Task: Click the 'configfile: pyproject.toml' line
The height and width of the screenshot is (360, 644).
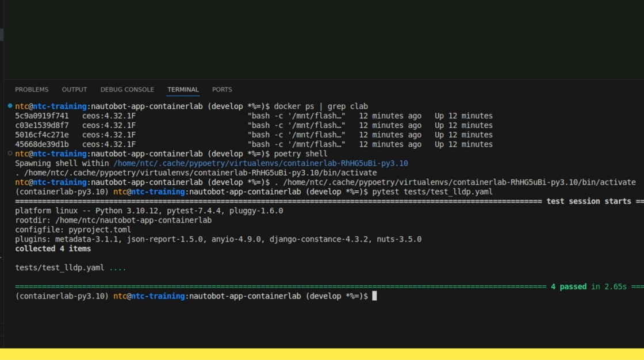Action: 73,229
